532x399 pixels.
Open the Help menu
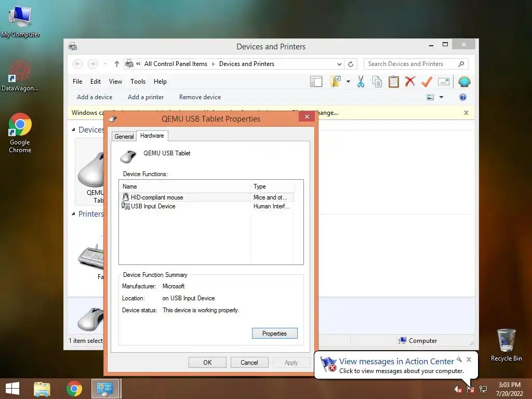(x=160, y=82)
